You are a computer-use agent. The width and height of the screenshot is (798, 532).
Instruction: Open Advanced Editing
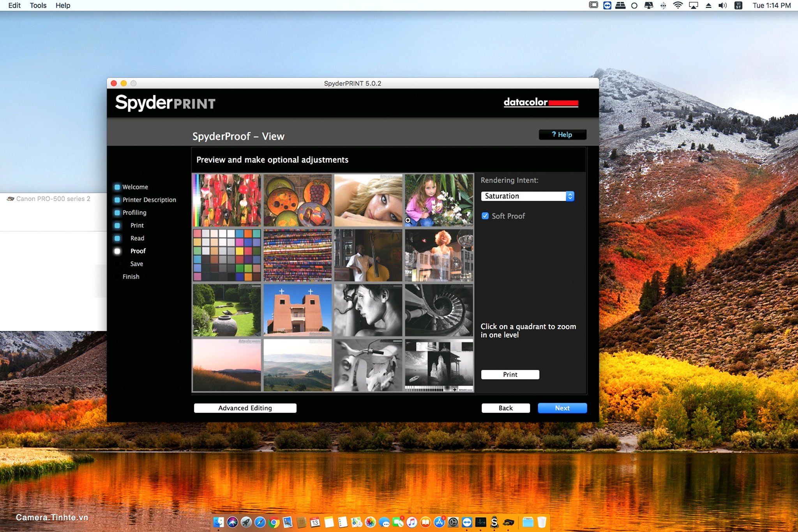[245, 408]
